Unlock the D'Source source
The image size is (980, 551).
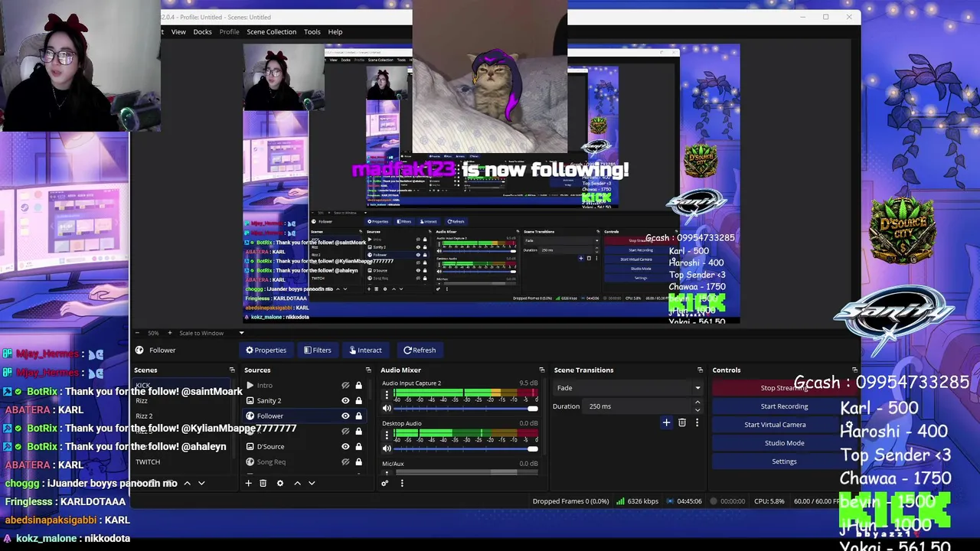pyautogui.click(x=358, y=447)
